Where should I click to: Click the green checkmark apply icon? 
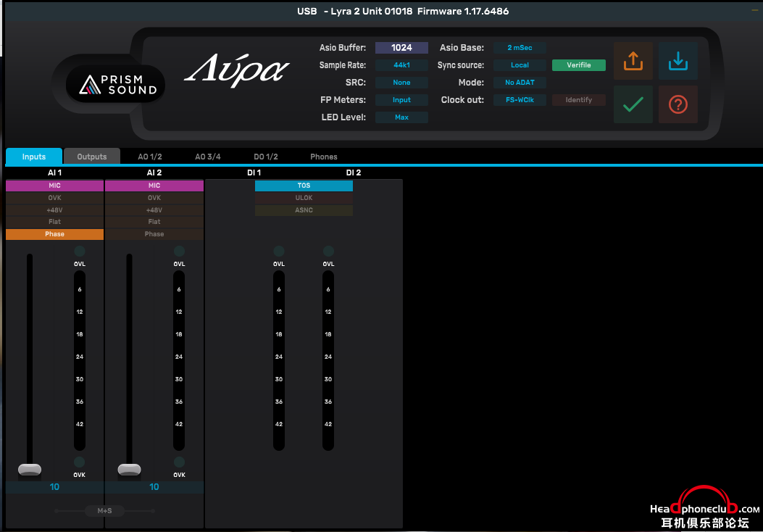[x=633, y=104]
